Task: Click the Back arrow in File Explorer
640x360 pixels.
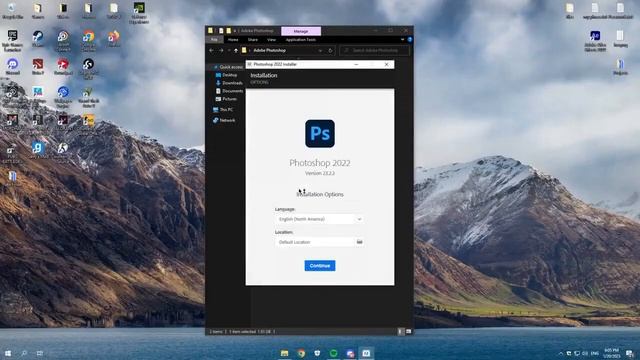Action: [211, 50]
